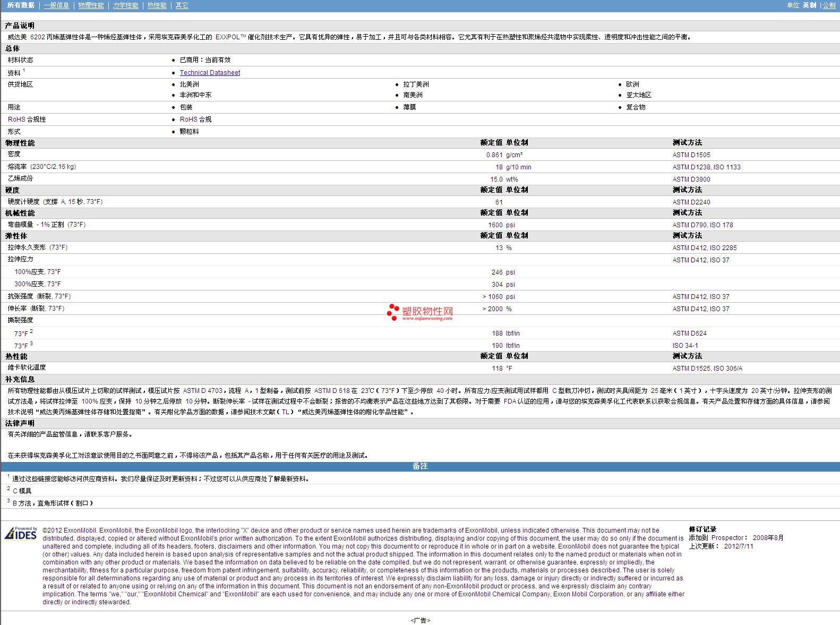The height and width of the screenshot is (625, 840).
Task: Click the 产品说明 section header
Action: pos(20,25)
